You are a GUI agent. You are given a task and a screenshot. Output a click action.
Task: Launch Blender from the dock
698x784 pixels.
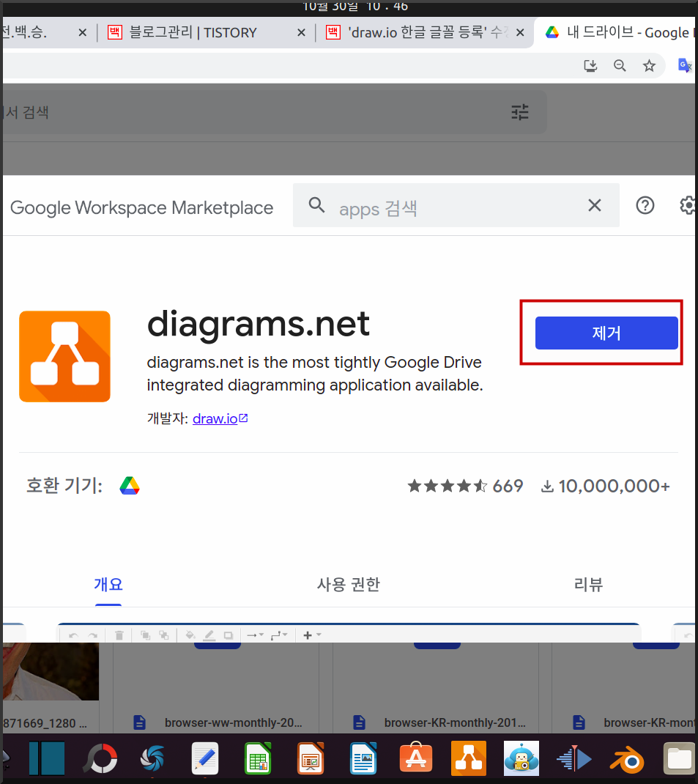[x=627, y=758]
